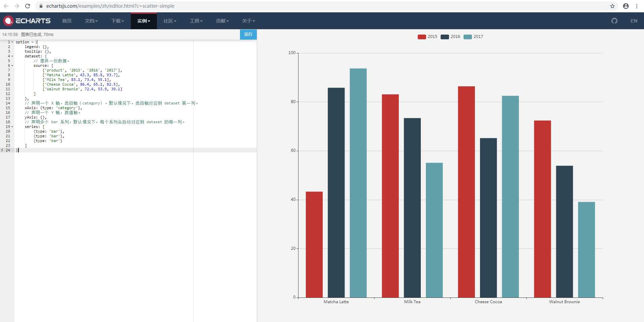Click the browser forward arrow
The image size is (644, 322).
click(17, 6)
